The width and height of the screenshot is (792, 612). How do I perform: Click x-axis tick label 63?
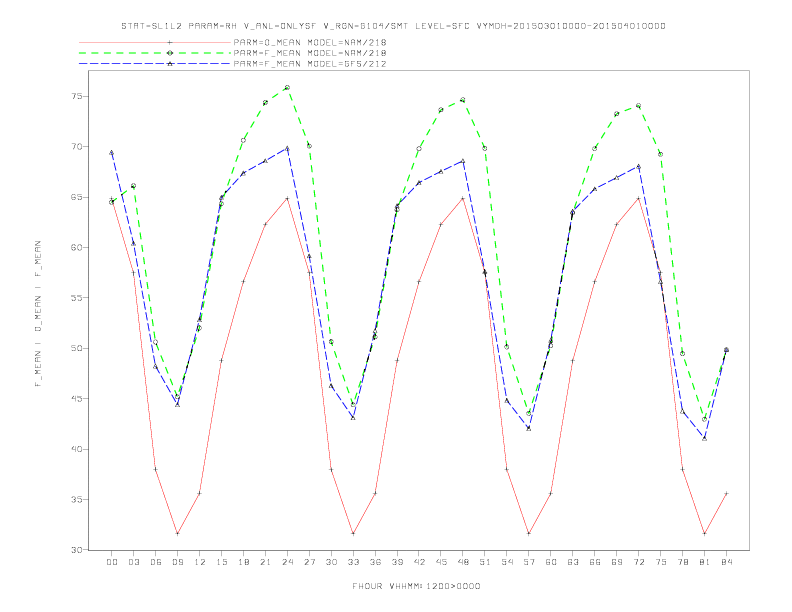[573, 562]
